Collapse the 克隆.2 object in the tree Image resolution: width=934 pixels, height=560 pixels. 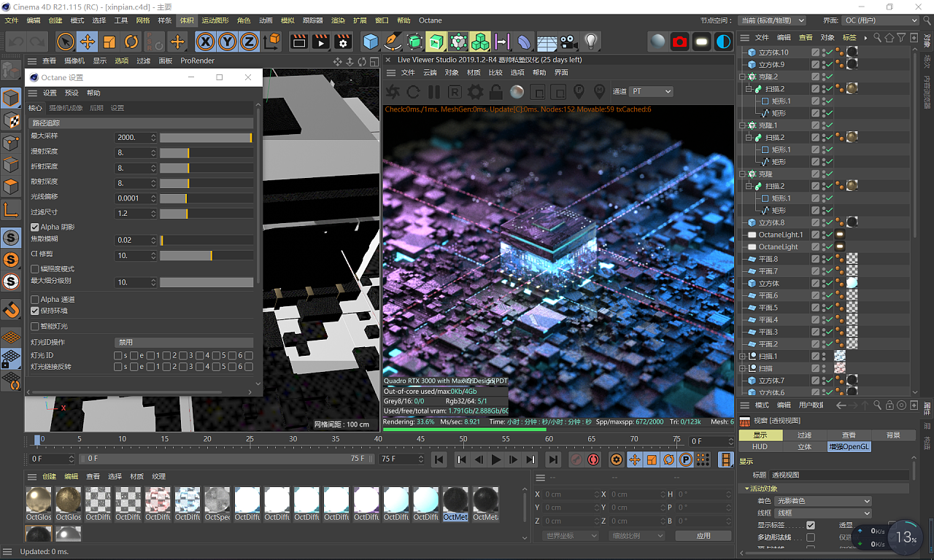(744, 77)
